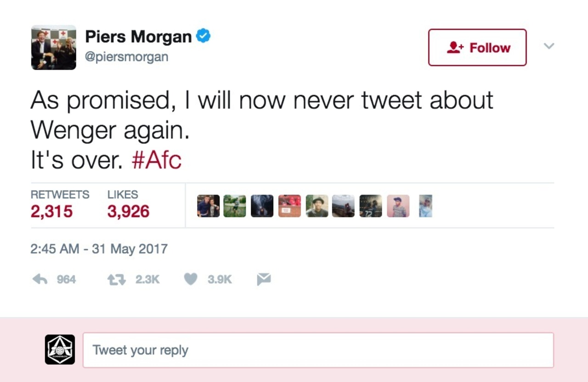View the 3,926 likes list
588x382 pixels.
pos(128,204)
